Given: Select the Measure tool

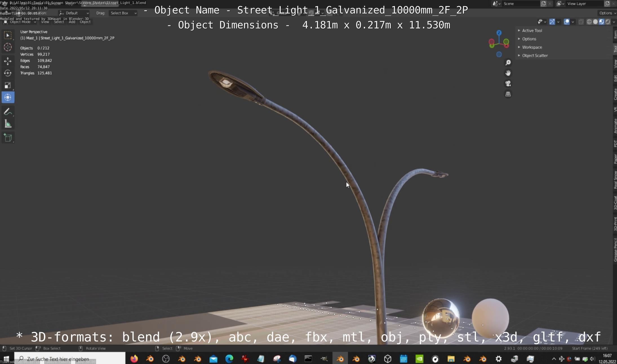Looking at the screenshot, I should pyautogui.click(x=8, y=124).
